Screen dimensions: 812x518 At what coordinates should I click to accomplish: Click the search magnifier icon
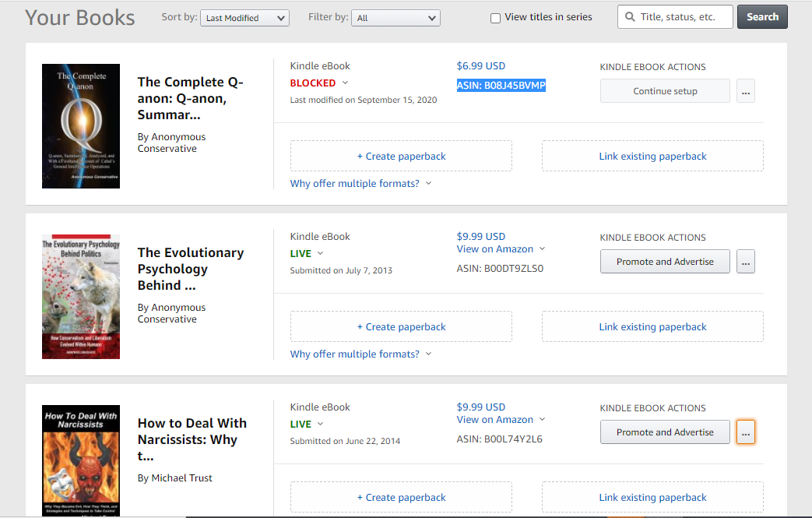pos(630,16)
